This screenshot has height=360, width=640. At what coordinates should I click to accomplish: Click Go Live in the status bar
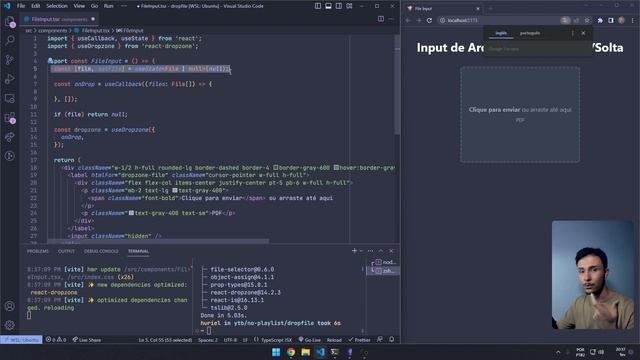[x=309, y=340]
